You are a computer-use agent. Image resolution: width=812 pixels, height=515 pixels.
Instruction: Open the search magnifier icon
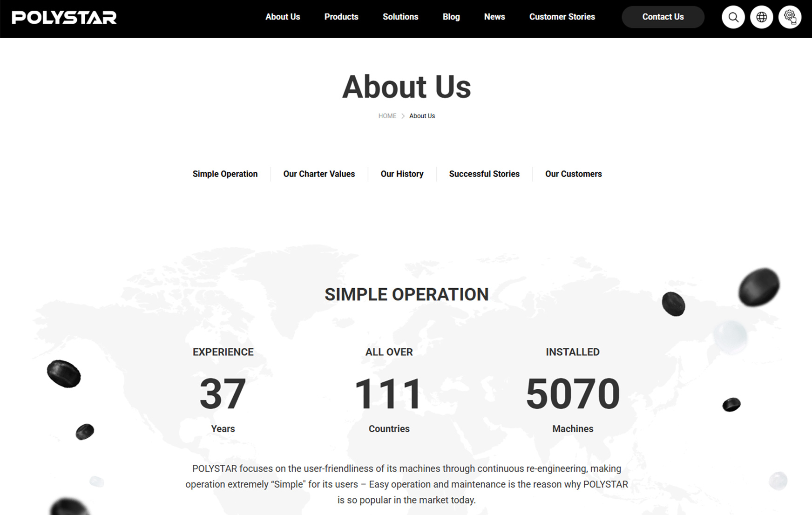click(x=733, y=17)
